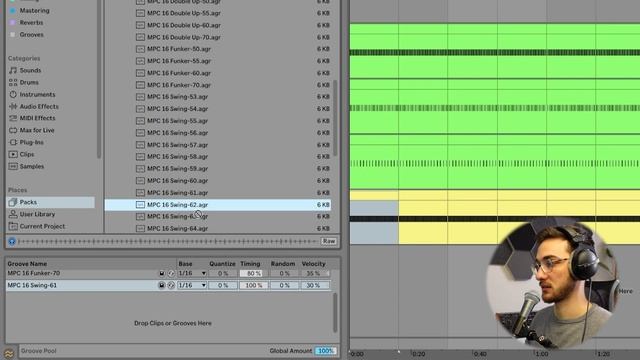Click file icon of MPC 16 Swing-53.agr
Image resolution: width=640 pixels, height=360 pixels.
140,97
